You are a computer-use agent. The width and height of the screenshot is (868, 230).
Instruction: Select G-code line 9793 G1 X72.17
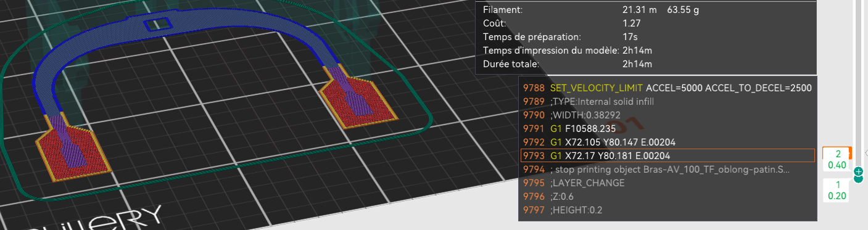[668, 155]
